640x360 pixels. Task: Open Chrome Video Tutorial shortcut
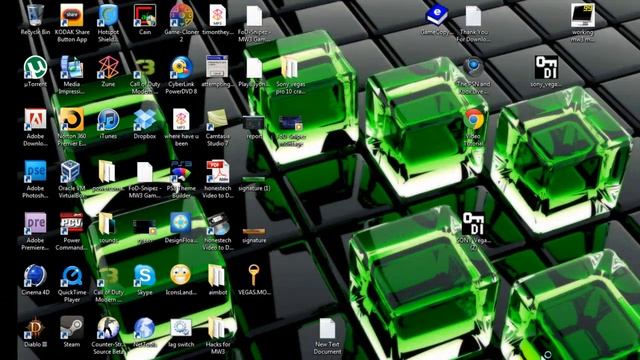[x=473, y=120]
